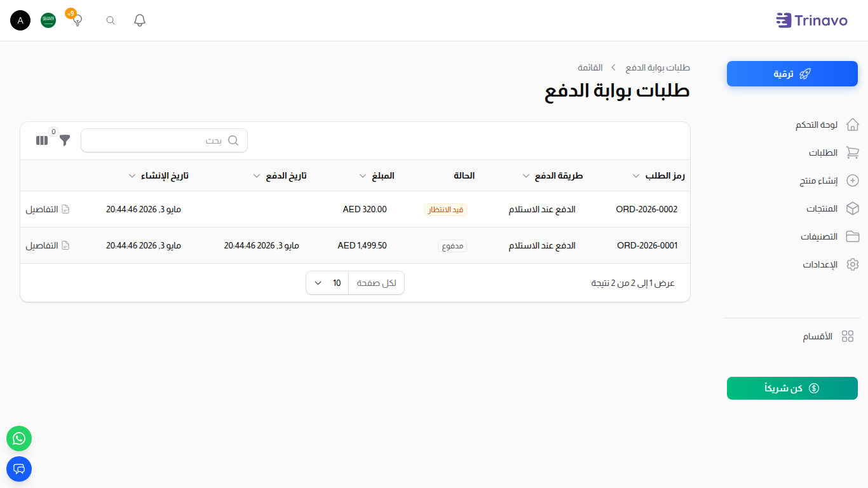Click document icon in ORD-2026-0001 row
This screenshot has height=488, width=868.
coord(65,245)
